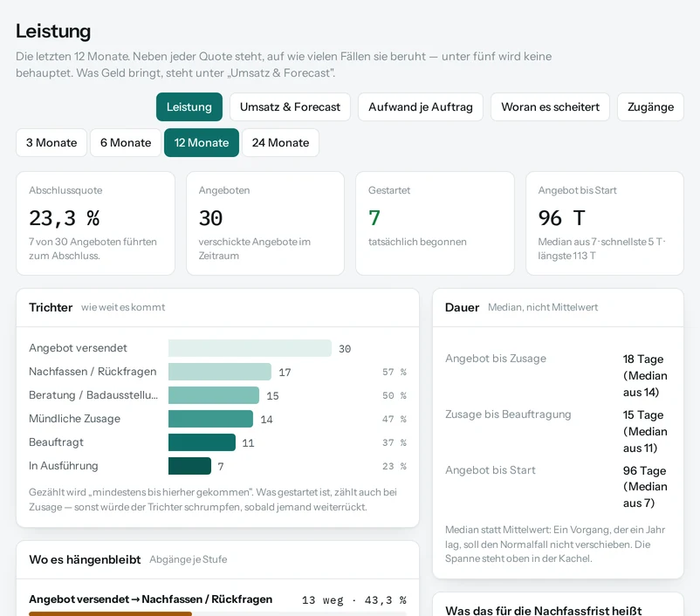Select the active Leistung tab
The image size is (700, 616).
(189, 107)
